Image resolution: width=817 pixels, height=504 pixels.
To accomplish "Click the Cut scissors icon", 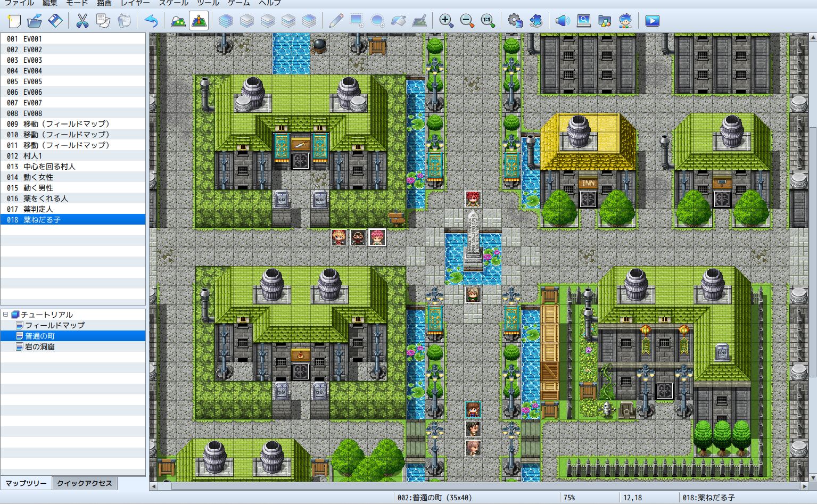I will point(82,21).
